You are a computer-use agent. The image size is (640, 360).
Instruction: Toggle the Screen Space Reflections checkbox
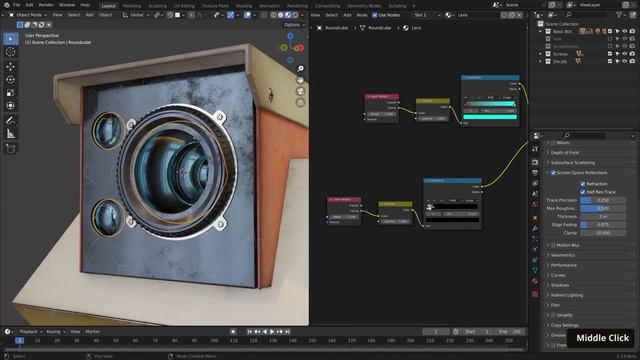[553, 173]
